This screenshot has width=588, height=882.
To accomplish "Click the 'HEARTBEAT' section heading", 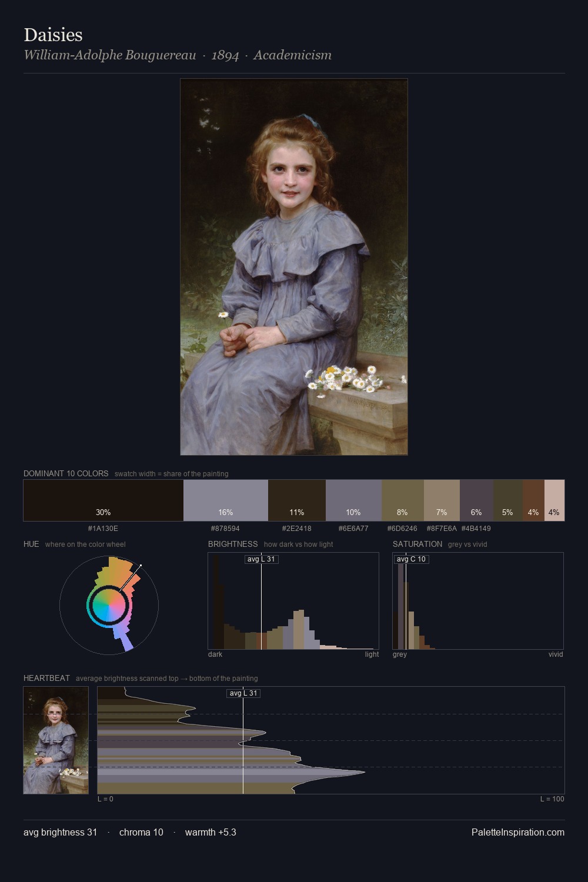I will 46,678.
